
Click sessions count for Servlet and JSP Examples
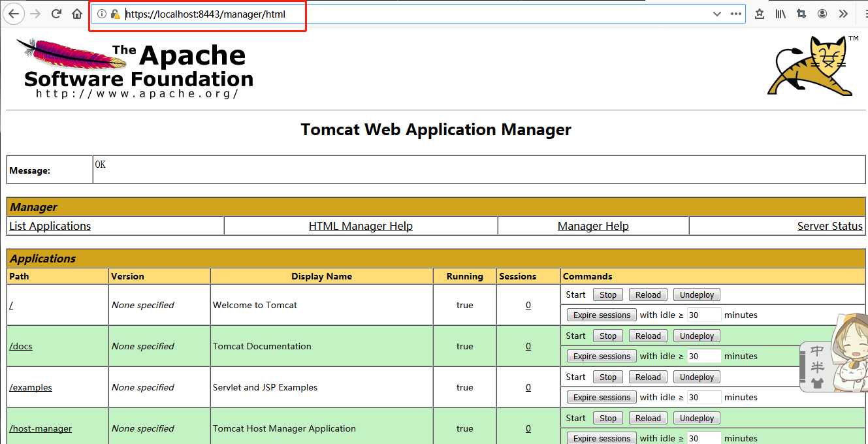pos(528,387)
